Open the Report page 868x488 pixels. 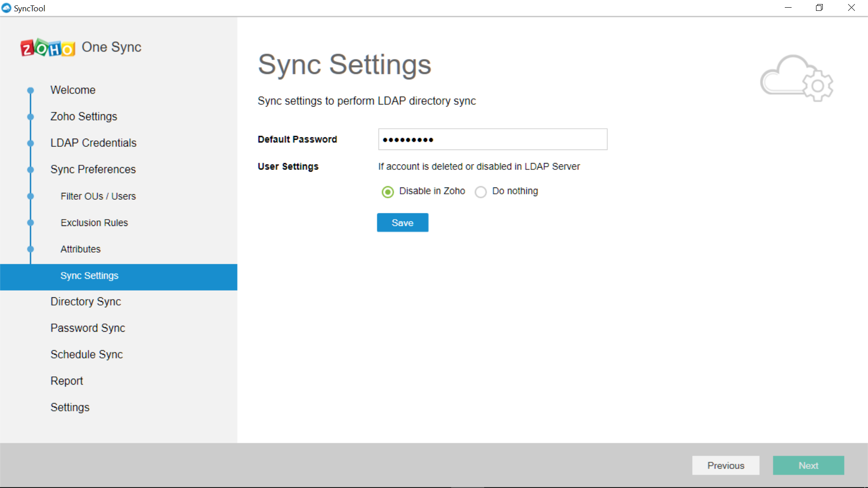coord(66,381)
